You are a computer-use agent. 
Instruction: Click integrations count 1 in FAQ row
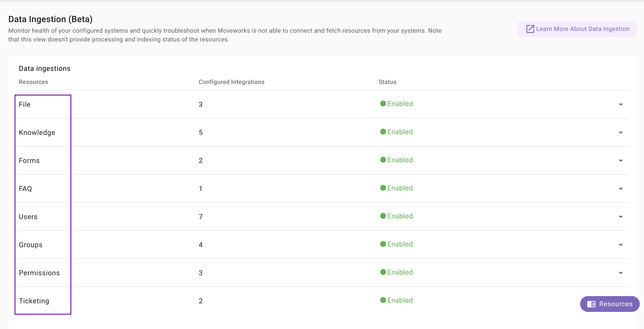pyautogui.click(x=200, y=189)
